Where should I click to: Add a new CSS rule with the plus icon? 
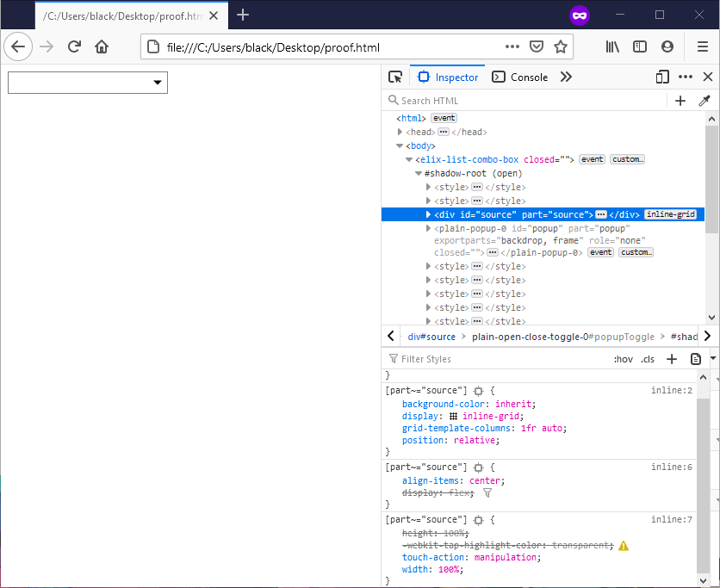point(672,359)
